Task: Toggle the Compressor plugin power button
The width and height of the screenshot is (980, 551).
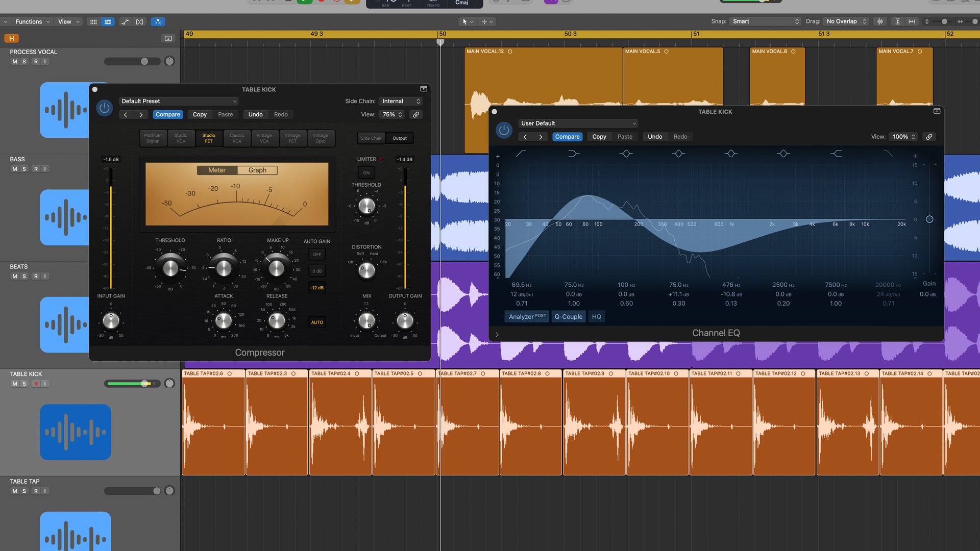Action: (x=105, y=108)
